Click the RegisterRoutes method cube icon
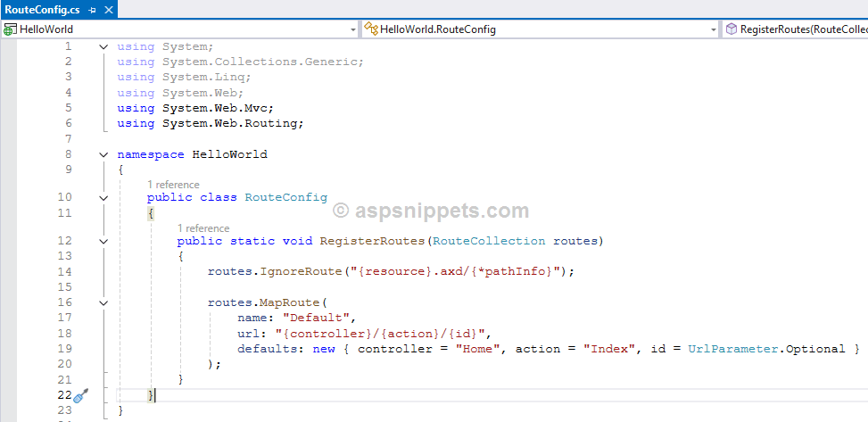Image resolution: width=868 pixels, height=422 pixels. click(732, 29)
